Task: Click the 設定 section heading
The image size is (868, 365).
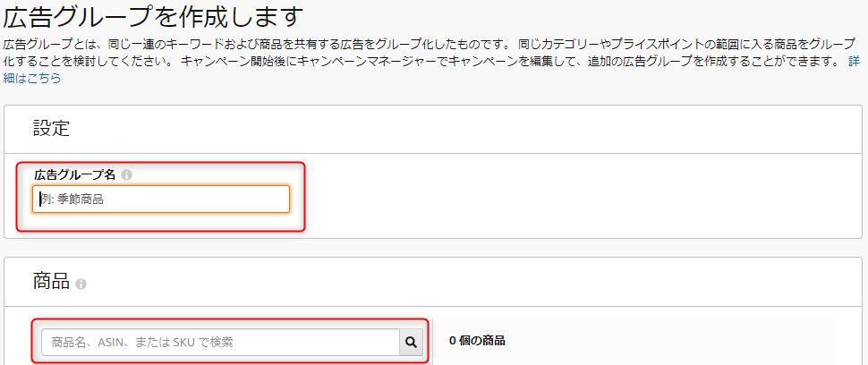Action: (x=51, y=128)
